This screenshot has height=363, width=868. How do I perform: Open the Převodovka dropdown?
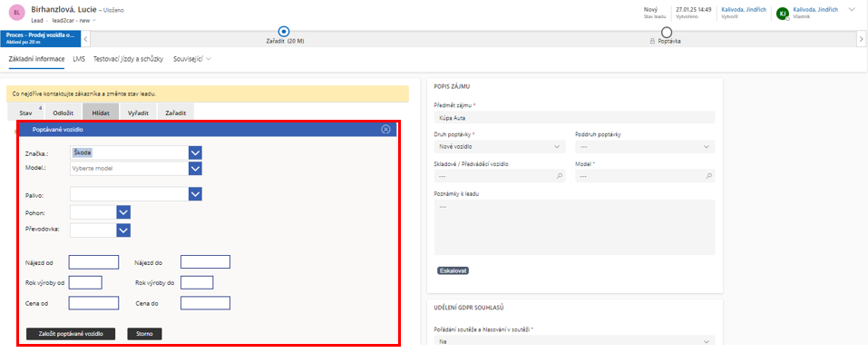[x=124, y=230]
